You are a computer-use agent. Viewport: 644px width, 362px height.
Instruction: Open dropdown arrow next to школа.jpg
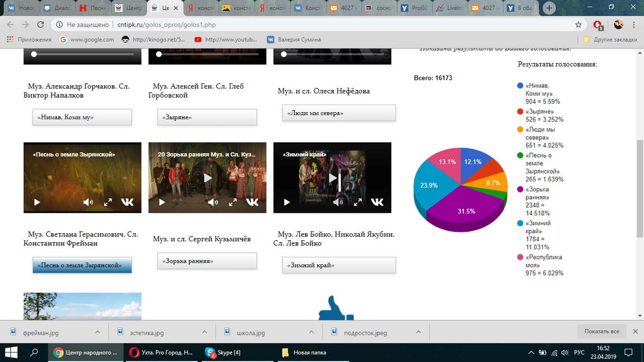(312, 332)
